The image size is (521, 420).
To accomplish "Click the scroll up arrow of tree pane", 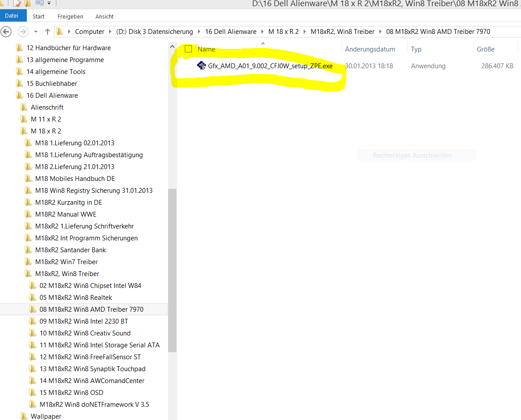I will click(172, 47).
